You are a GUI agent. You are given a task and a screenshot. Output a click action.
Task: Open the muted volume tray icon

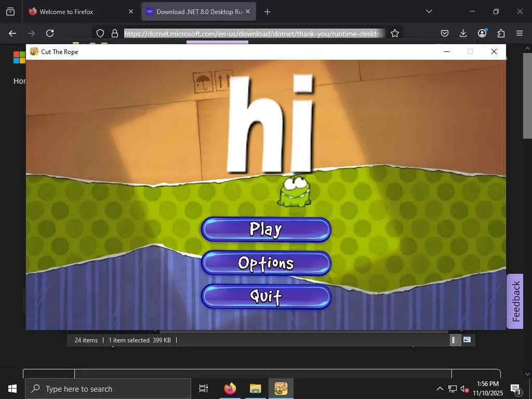[464, 389]
